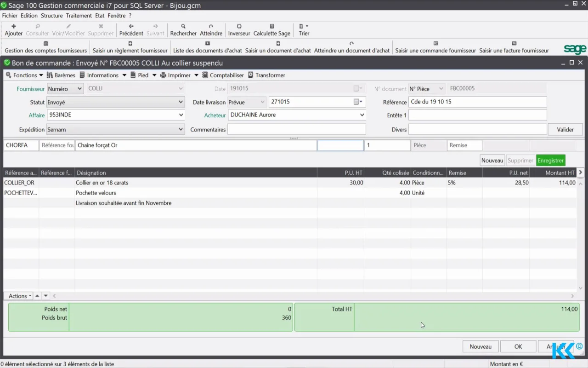588x368 pixels.
Task: Click the Divers input field
Action: [x=478, y=130]
